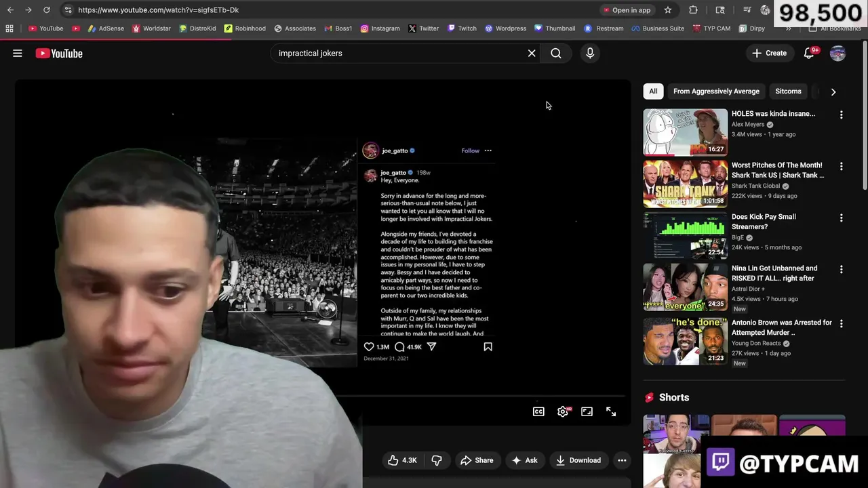
Task: Open the site information icon in address bar
Action: pos(67,9)
